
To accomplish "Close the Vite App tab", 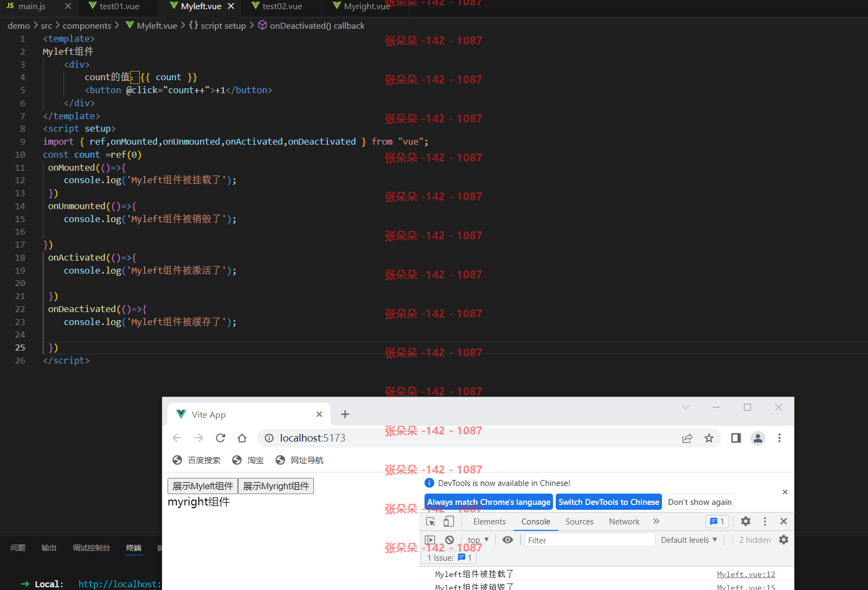I will [x=319, y=414].
